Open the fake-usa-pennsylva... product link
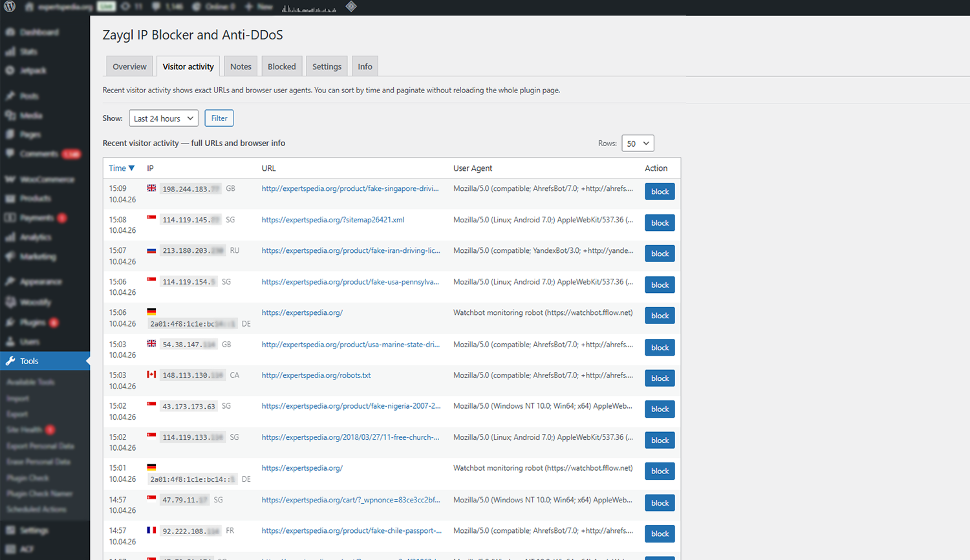970x560 pixels. pyautogui.click(x=350, y=282)
